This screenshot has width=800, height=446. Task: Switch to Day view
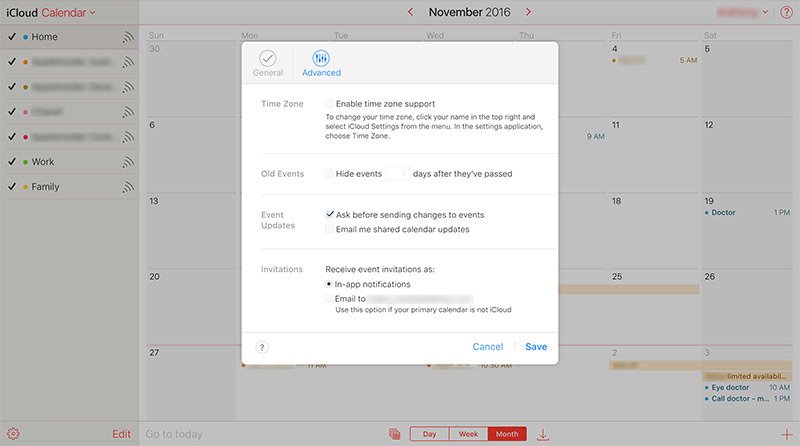point(430,434)
